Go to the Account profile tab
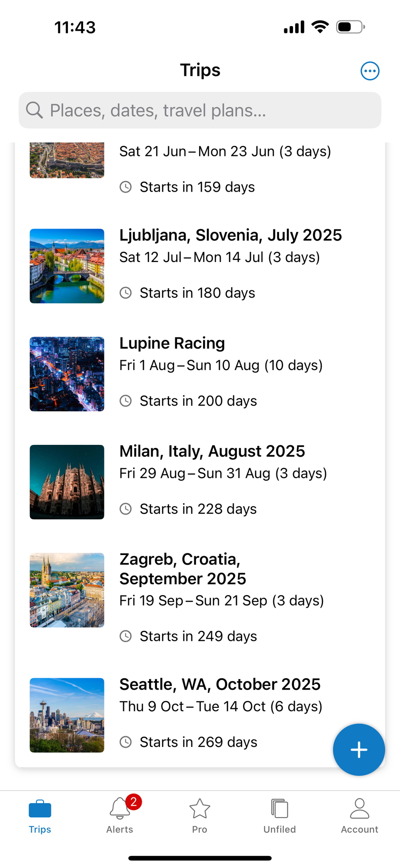The image size is (400, 868). pyautogui.click(x=360, y=815)
